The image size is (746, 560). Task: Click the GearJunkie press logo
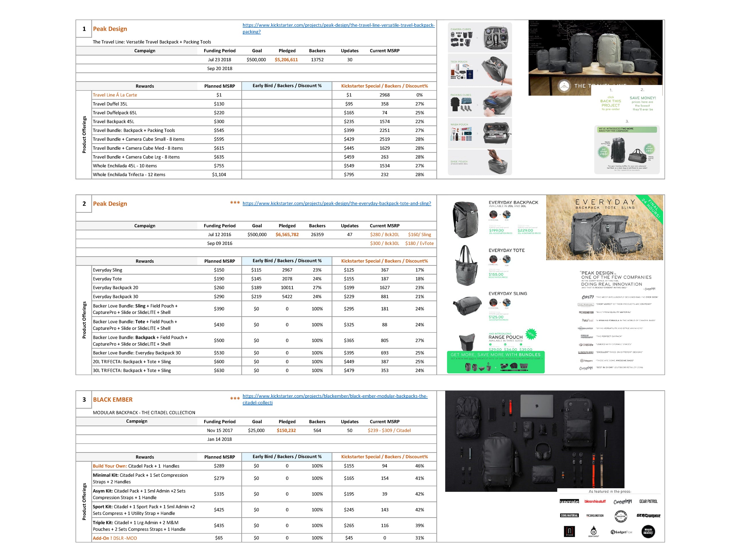coord(648,516)
